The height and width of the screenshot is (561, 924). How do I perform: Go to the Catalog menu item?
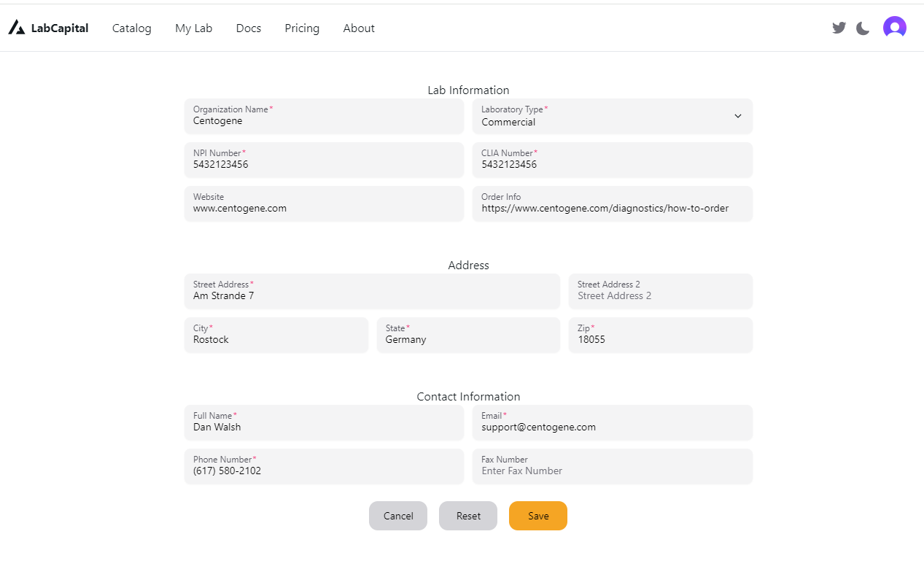(x=132, y=28)
